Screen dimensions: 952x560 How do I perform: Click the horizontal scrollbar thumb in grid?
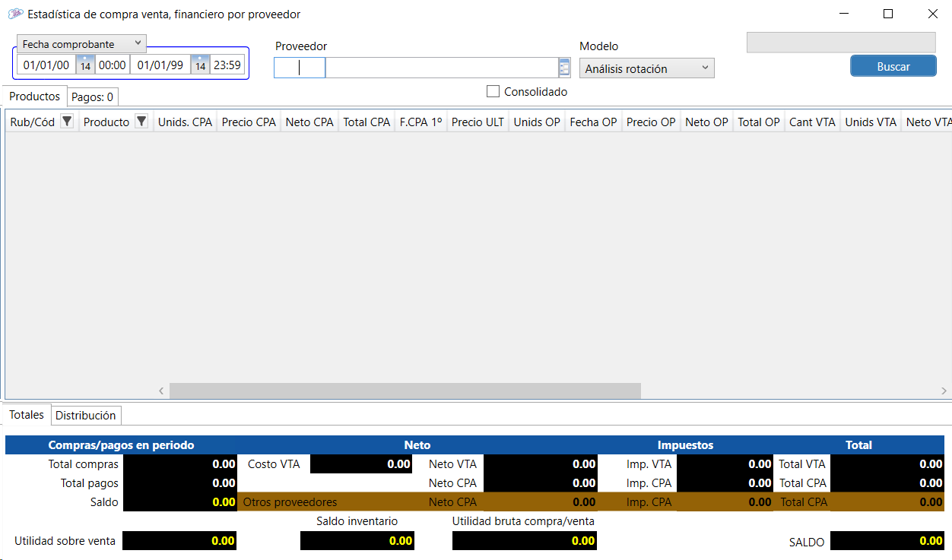(x=405, y=391)
